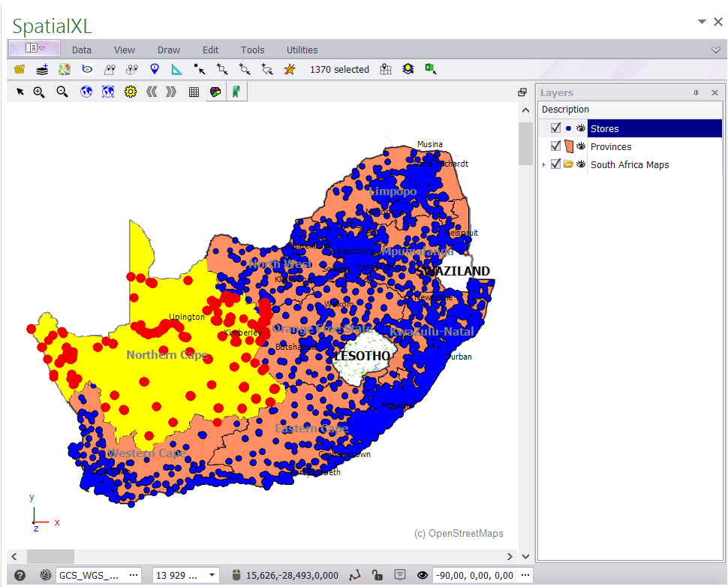
Task: Open the Draw menu
Action: click(x=169, y=50)
